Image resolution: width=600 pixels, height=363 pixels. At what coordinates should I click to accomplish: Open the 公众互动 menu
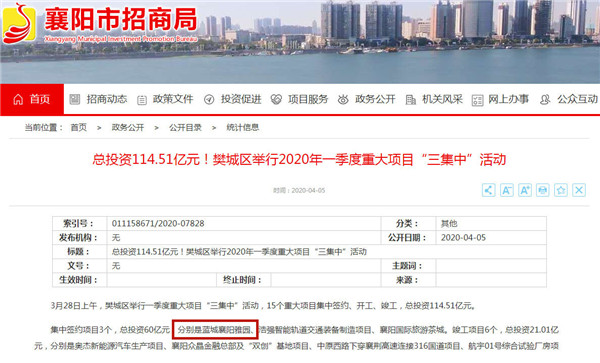[568, 99]
